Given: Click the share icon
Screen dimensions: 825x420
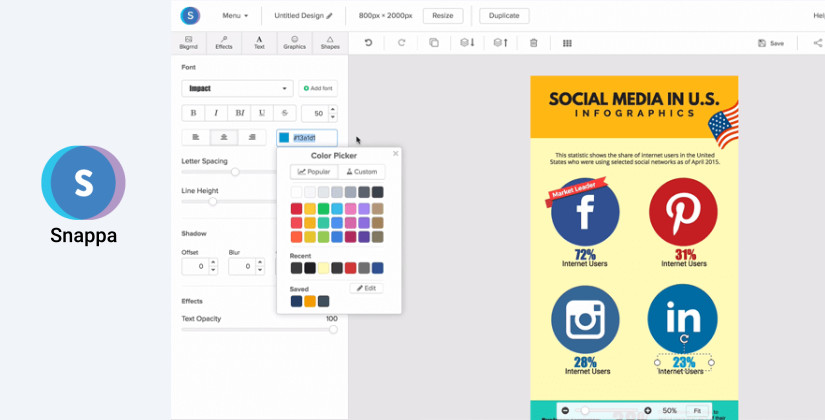Looking at the screenshot, I should pos(817,43).
